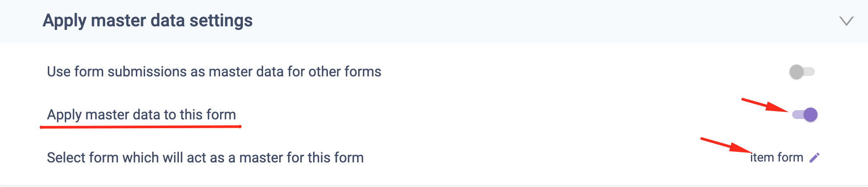This screenshot has width=868, height=187.
Task: Edit the selected master form
Action: [x=814, y=158]
